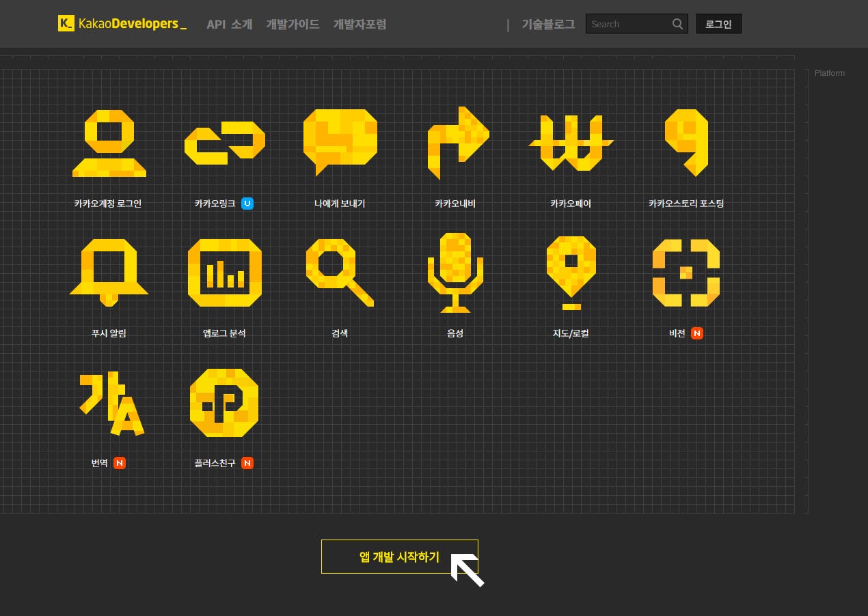Select the KakaoNavi turn arrow icon
The height and width of the screenshot is (616, 868).
coord(458,143)
